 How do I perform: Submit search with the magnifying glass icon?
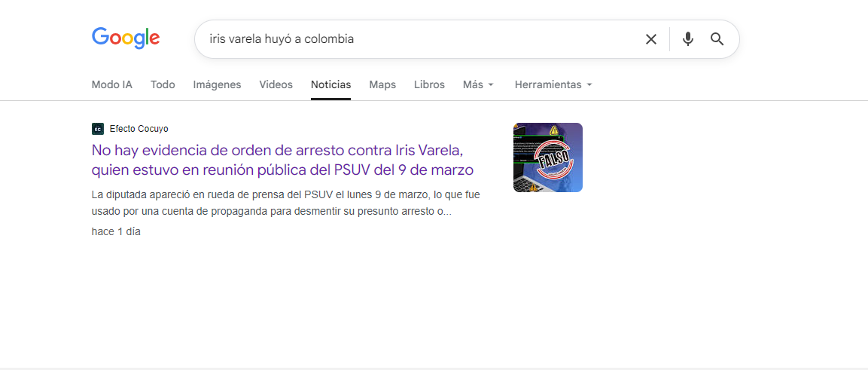point(717,39)
